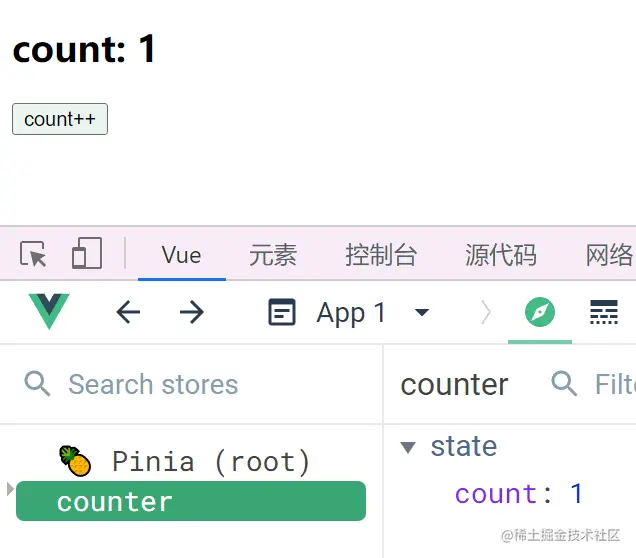Open the 控制台 tab

[x=381, y=255]
